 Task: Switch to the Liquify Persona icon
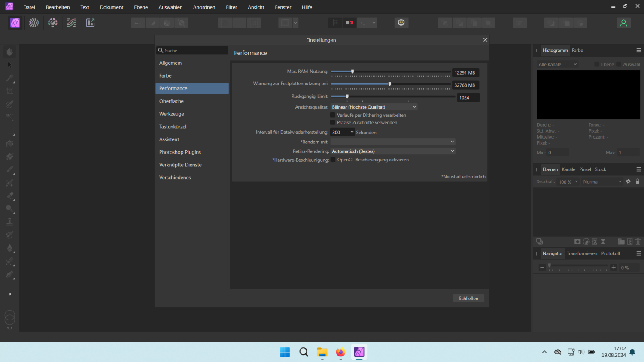pos(34,23)
